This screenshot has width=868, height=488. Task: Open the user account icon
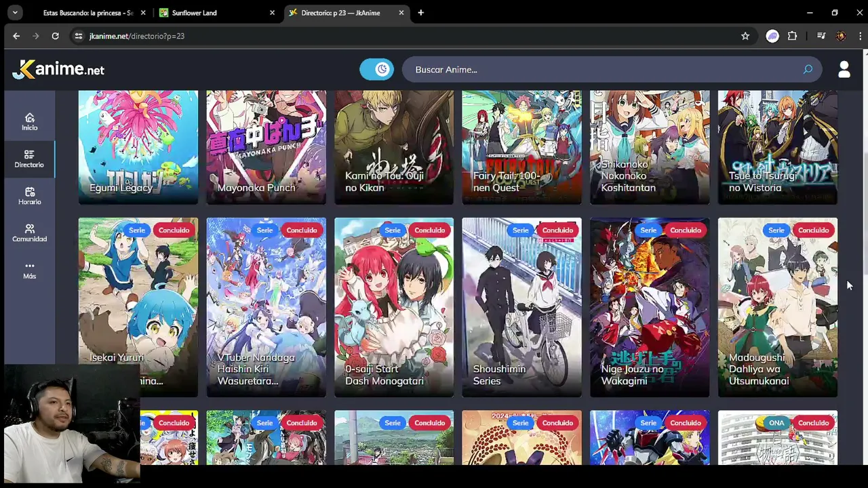point(844,69)
